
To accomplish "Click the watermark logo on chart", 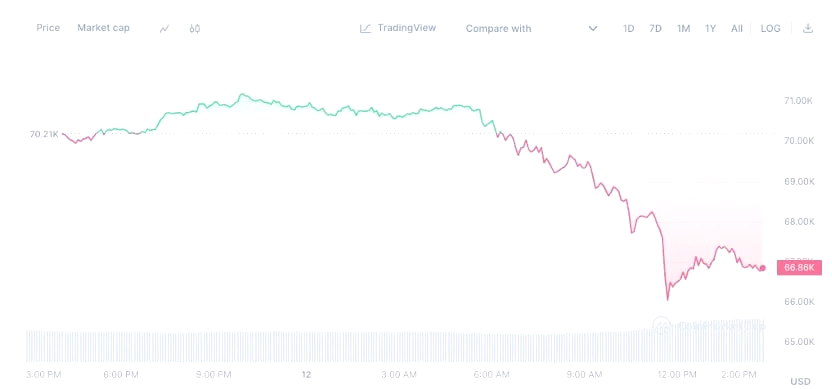I will 662,325.
